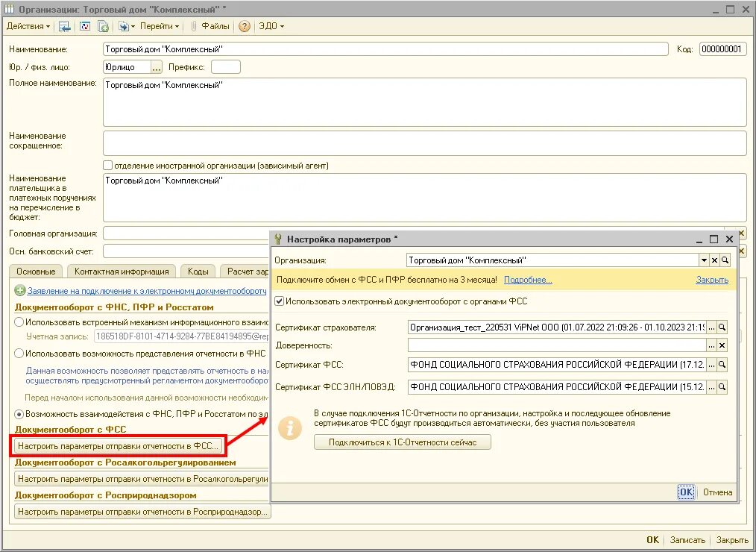Confirm the Настройка параметров dialog with OK
The width and height of the screenshot is (756, 552).
click(686, 492)
